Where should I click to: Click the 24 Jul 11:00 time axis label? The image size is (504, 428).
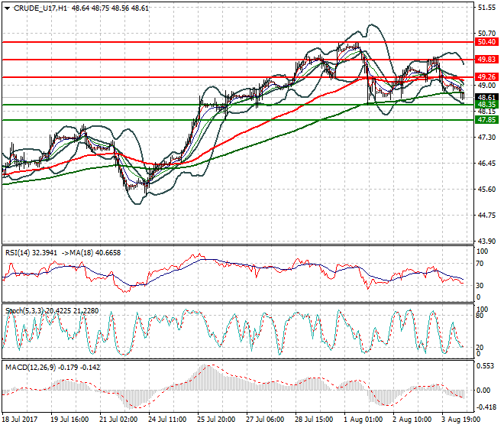(167, 420)
